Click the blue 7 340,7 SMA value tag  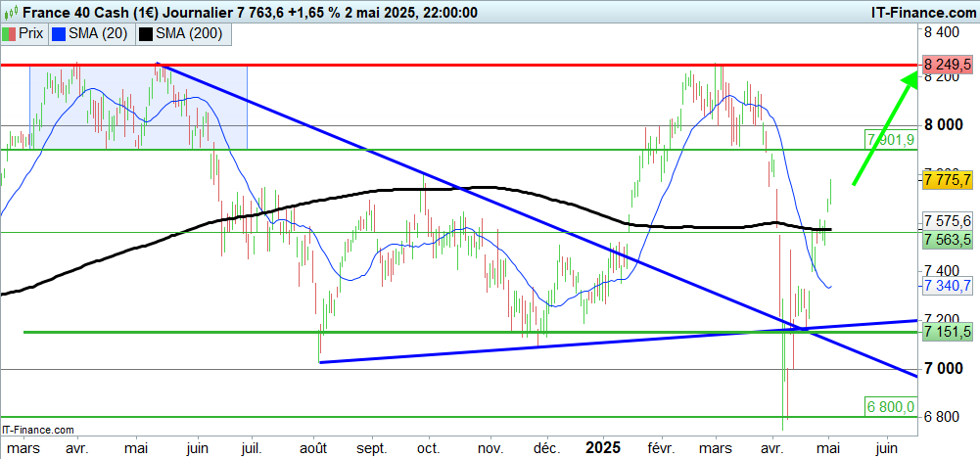[x=947, y=286]
